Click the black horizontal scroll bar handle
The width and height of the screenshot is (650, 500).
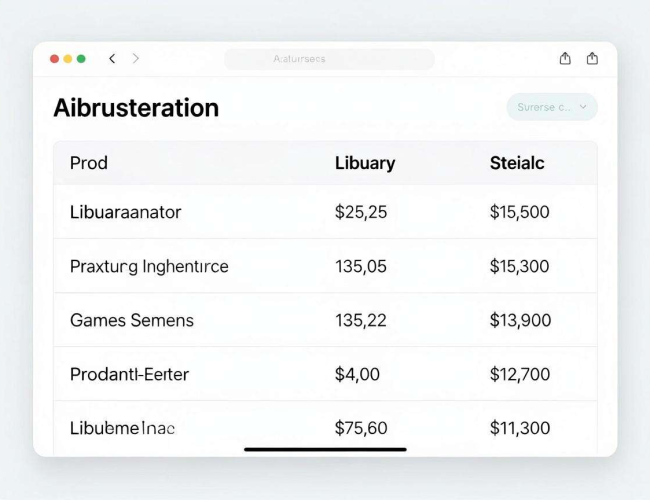pos(325,449)
